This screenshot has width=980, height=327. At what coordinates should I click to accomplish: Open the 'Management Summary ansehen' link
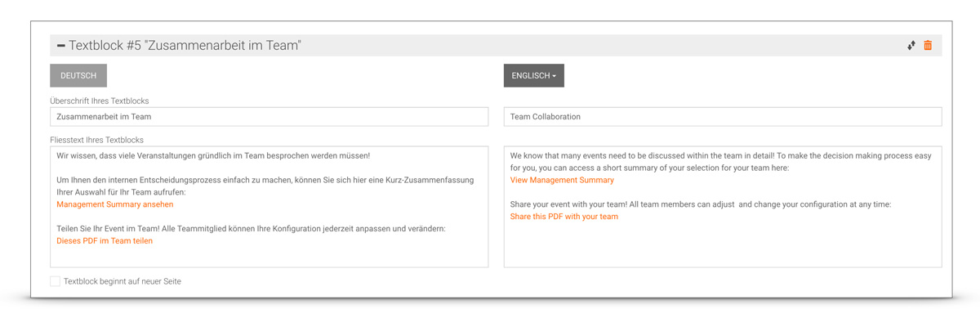pos(114,204)
